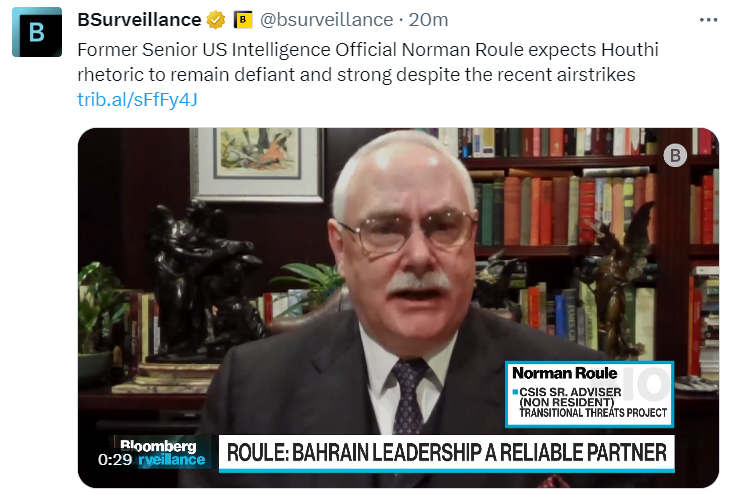Click the CSIS SR. ADVISER caption text
The width and height of the screenshot is (730, 494).
tap(570, 392)
